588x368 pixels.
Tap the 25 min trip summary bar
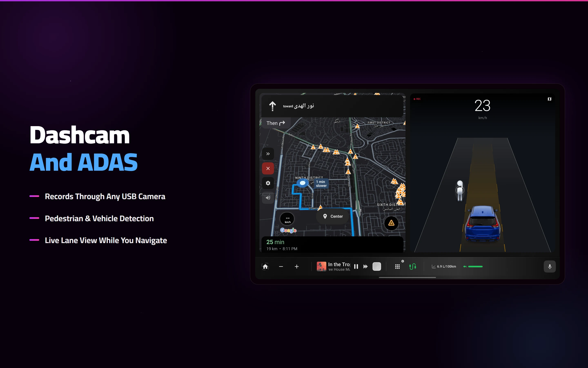pyautogui.click(x=332, y=245)
